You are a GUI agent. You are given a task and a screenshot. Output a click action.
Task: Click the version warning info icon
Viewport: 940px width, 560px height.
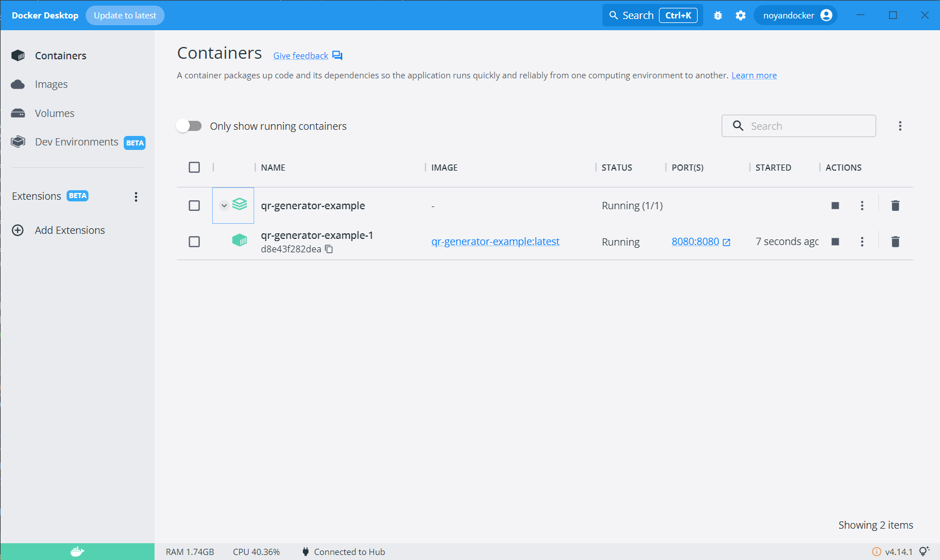click(x=877, y=552)
